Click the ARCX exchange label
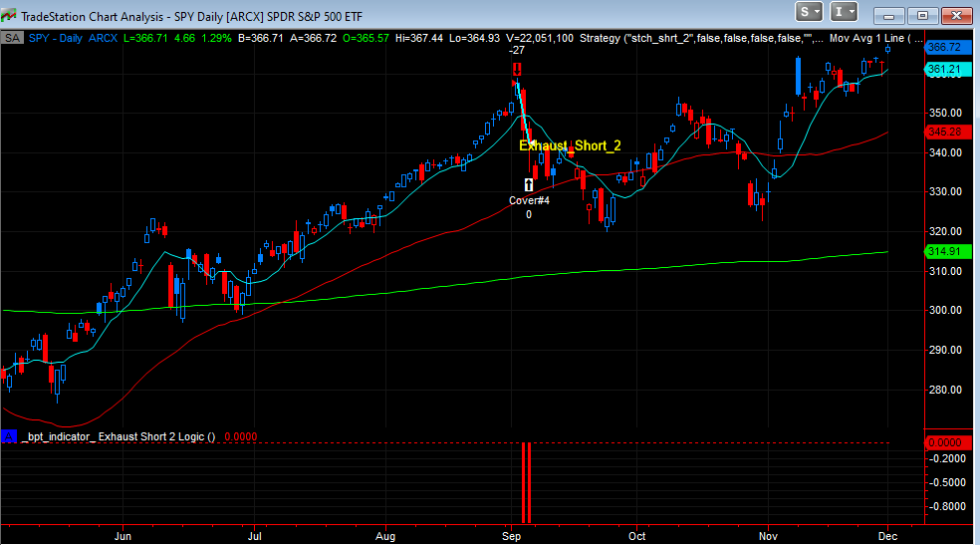Image resolution: width=980 pixels, height=545 pixels. pos(104,38)
